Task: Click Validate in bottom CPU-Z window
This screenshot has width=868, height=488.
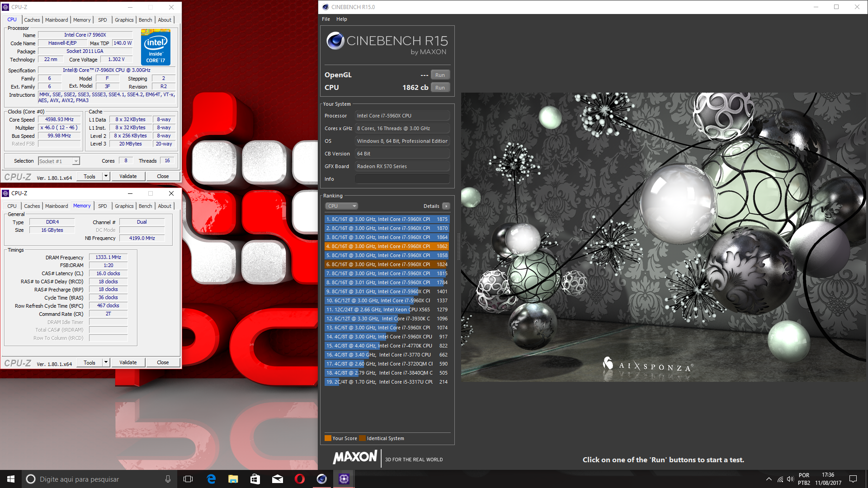Action: click(x=128, y=362)
